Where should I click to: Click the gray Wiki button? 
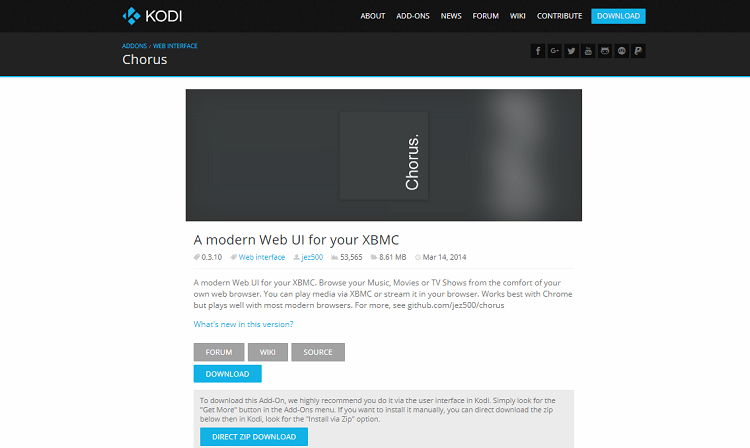click(267, 352)
